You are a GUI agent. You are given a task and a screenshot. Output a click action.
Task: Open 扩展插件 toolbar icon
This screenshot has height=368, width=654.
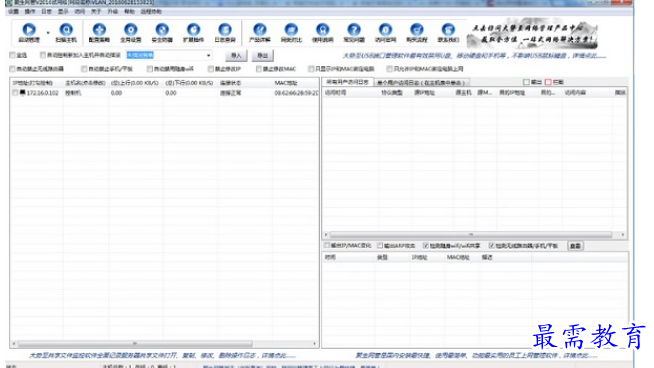coord(193,30)
